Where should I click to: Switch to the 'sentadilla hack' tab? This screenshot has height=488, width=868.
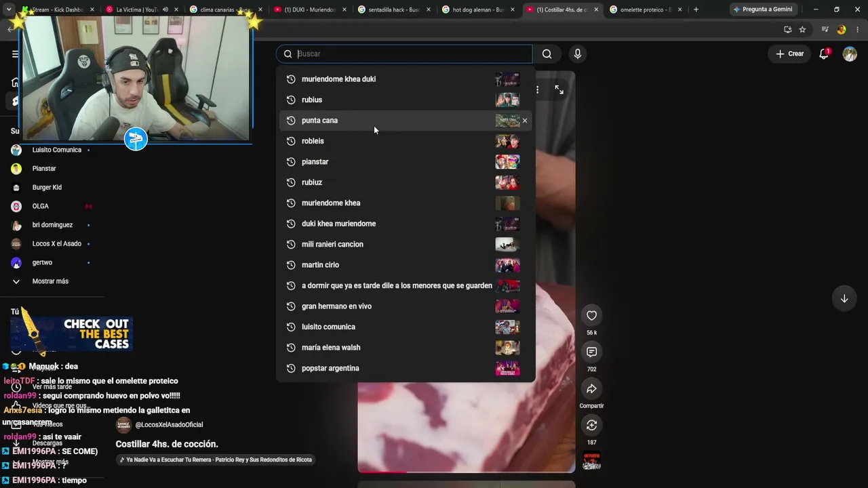[395, 9]
